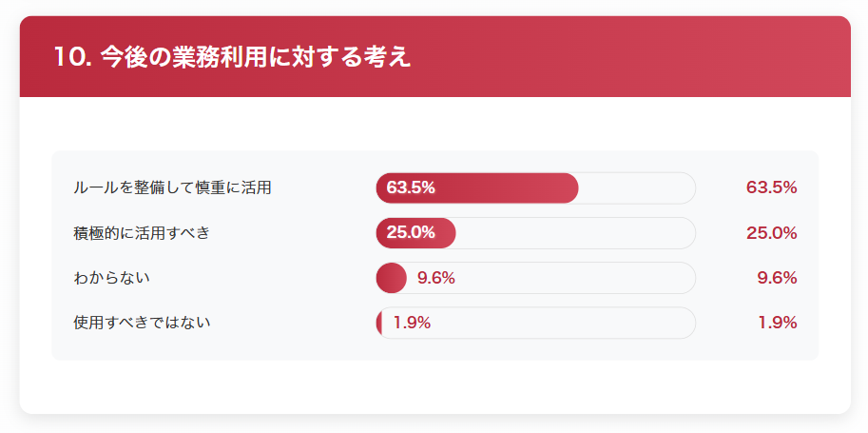Click the right-side 1.9% percentage

(778, 323)
